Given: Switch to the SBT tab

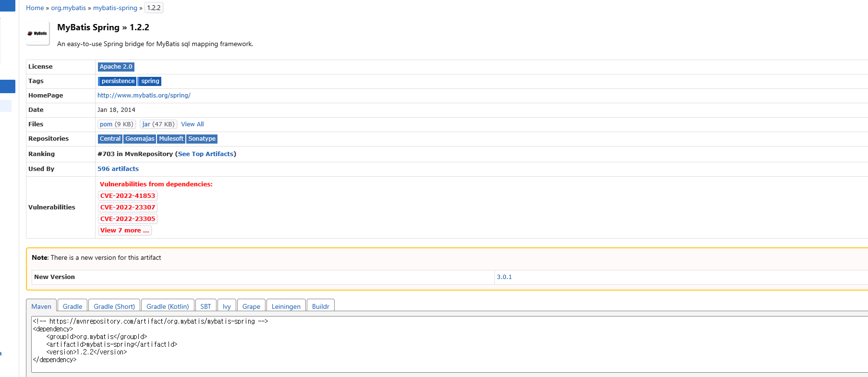Looking at the screenshot, I should tap(205, 306).
